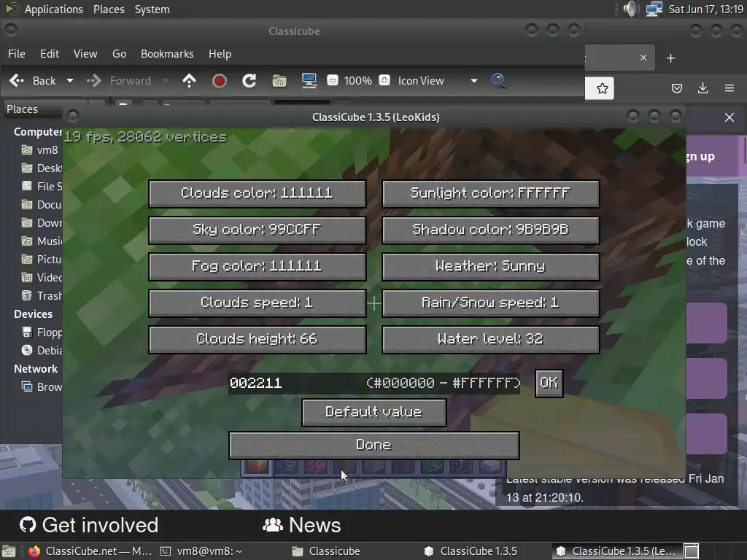Close the current Firefox tab
747x560 pixels.
(x=643, y=58)
